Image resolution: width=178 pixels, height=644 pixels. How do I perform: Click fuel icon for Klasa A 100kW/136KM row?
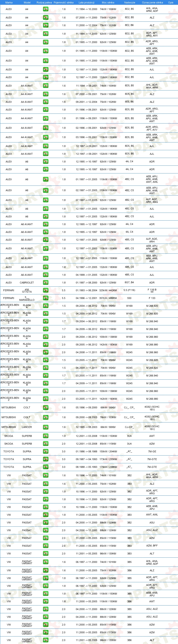pos(46,337)
